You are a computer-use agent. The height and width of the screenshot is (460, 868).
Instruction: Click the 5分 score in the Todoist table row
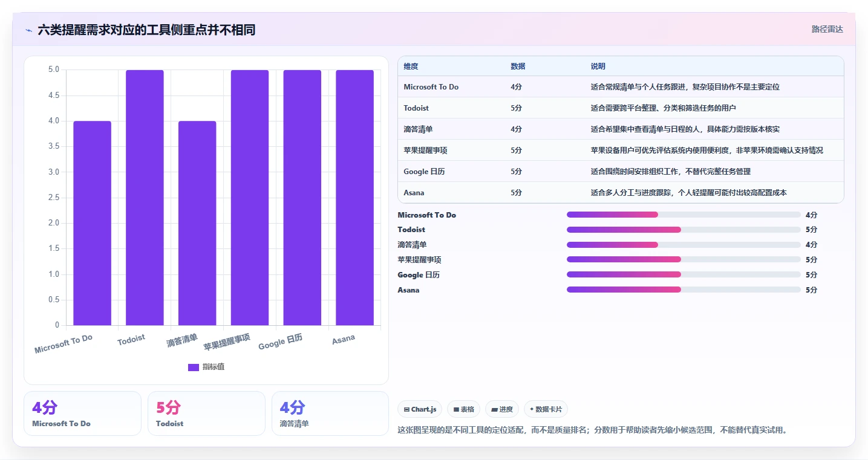pyautogui.click(x=516, y=108)
